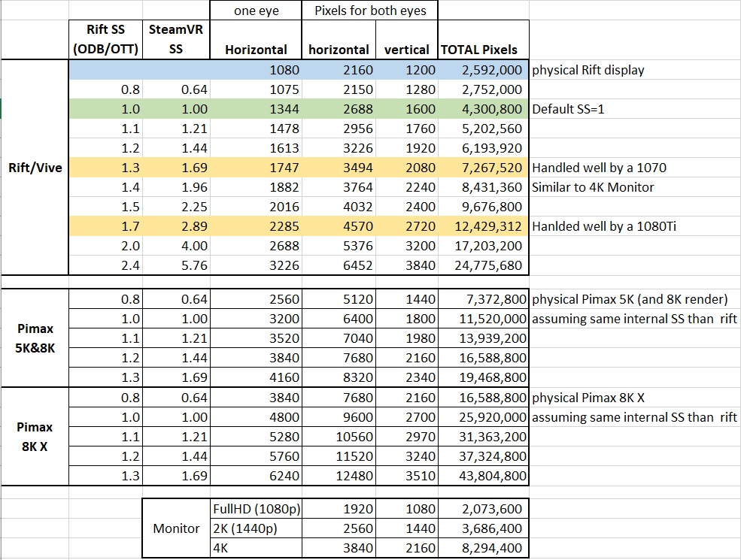Click the horizontal value 2688 in green row
The height and width of the screenshot is (560, 741).
click(339, 109)
